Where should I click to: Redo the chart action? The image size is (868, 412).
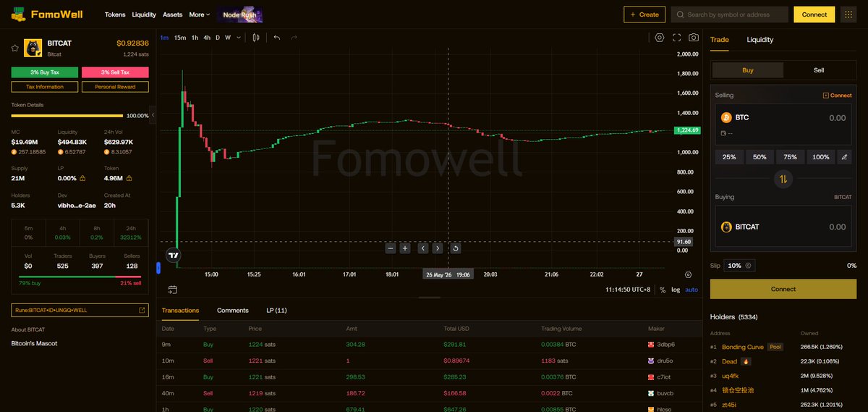(294, 38)
